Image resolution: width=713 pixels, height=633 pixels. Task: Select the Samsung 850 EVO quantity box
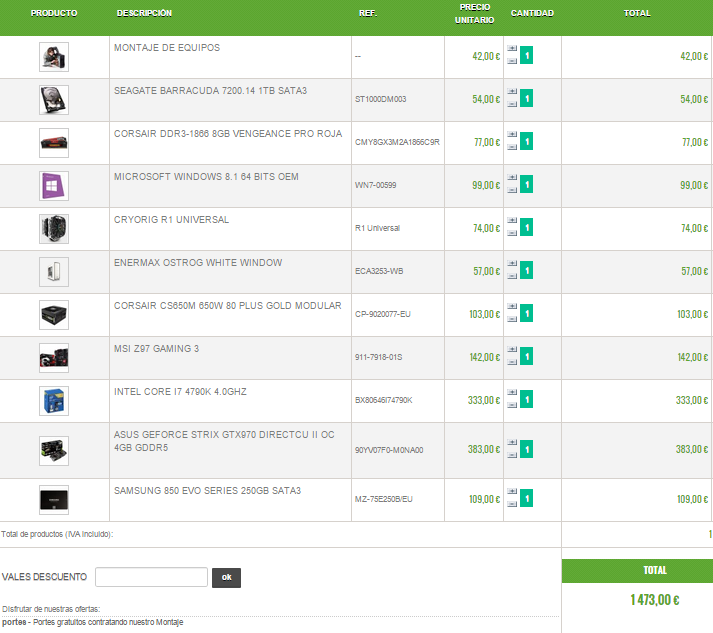tap(527, 498)
